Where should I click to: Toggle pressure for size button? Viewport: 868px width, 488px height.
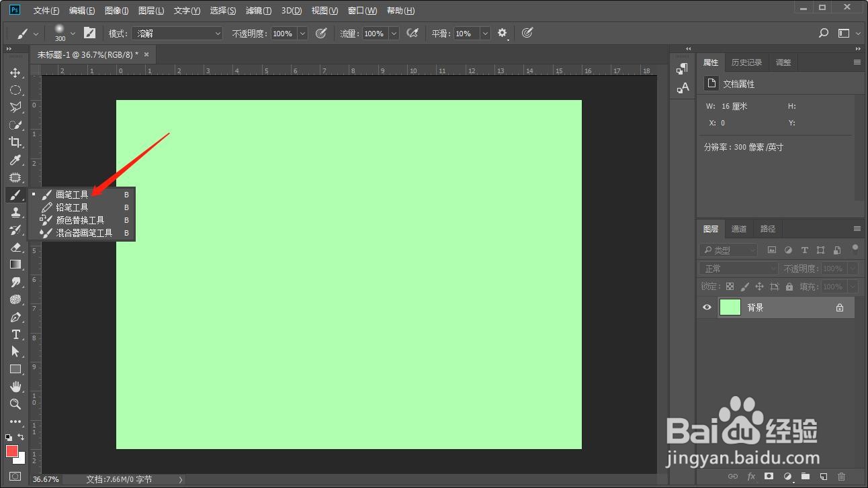tap(527, 33)
